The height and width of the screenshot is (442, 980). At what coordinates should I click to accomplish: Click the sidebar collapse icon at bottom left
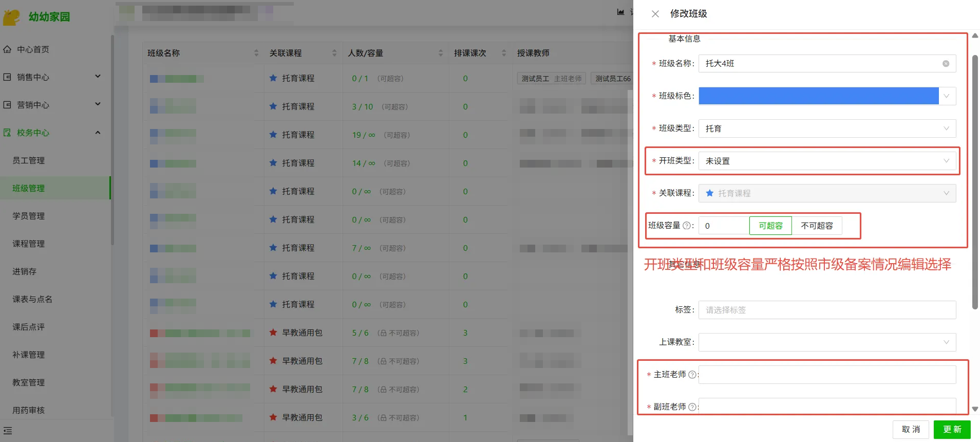(8, 431)
